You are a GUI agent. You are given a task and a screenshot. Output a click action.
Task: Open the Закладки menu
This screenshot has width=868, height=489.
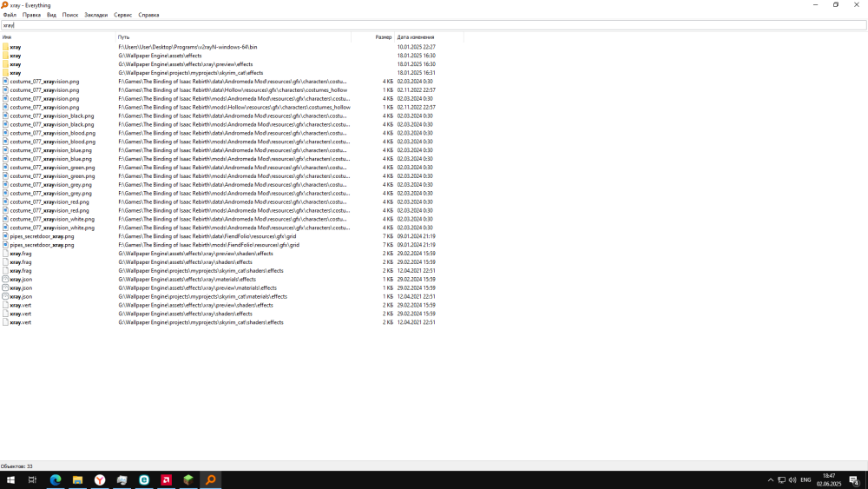pyautogui.click(x=95, y=15)
